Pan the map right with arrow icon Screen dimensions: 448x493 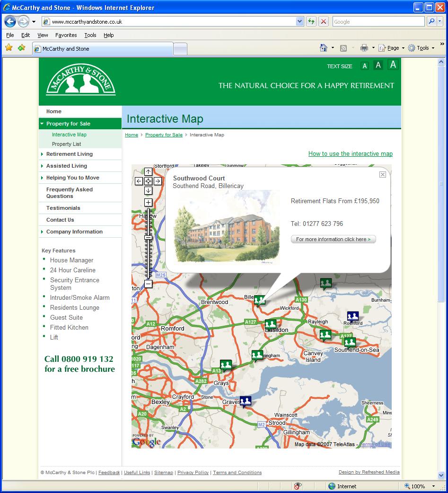click(x=158, y=181)
